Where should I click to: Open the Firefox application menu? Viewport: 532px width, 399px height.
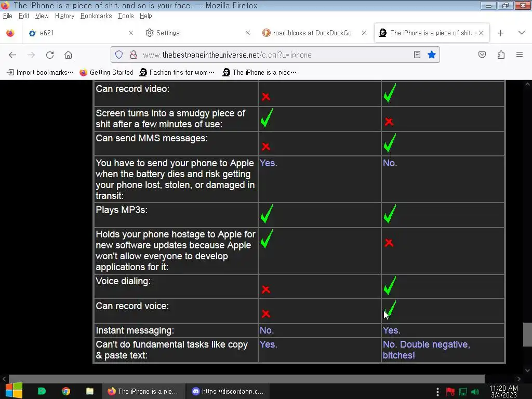[520, 55]
